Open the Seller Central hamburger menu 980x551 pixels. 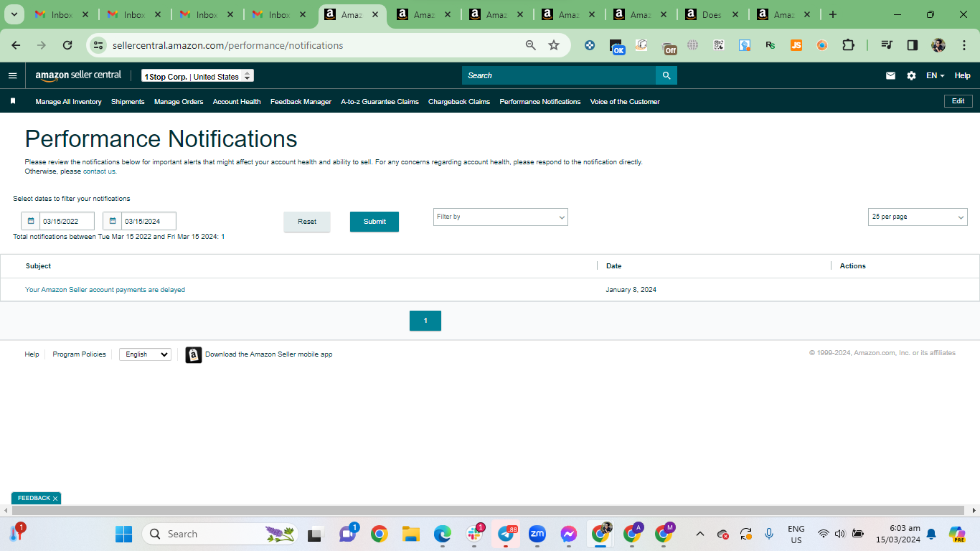click(x=12, y=75)
